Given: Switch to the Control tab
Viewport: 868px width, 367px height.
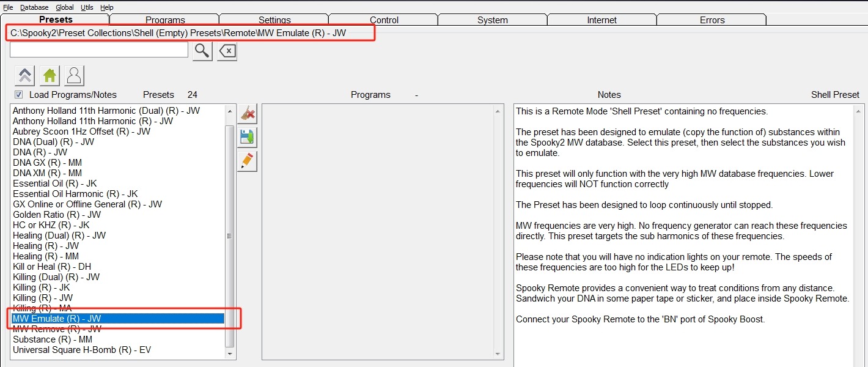Looking at the screenshot, I should 384,20.
